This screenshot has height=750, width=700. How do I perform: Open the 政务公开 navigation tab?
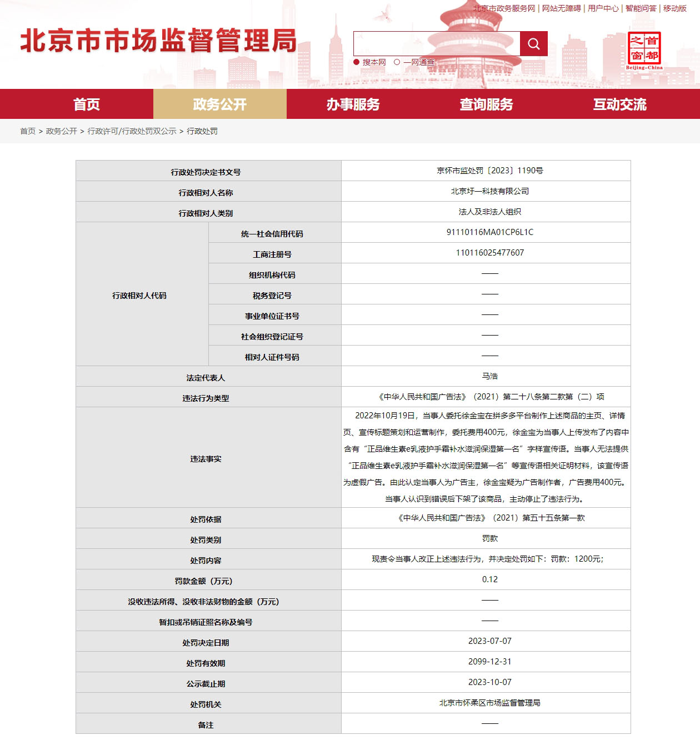click(x=220, y=104)
